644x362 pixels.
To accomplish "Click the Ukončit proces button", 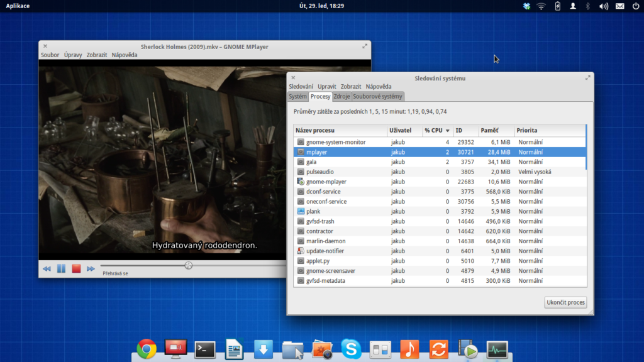I will [565, 302].
